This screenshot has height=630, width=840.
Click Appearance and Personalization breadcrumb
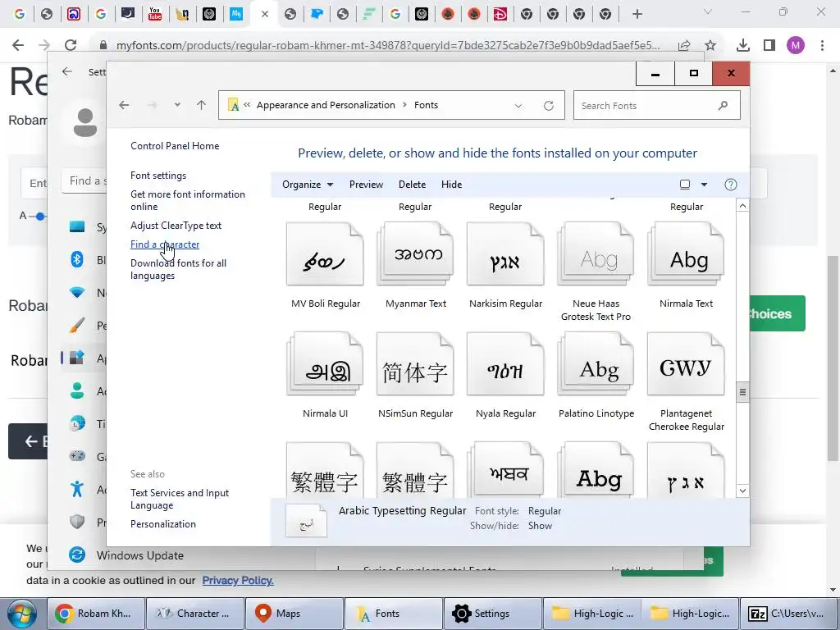tap(326, 105)
